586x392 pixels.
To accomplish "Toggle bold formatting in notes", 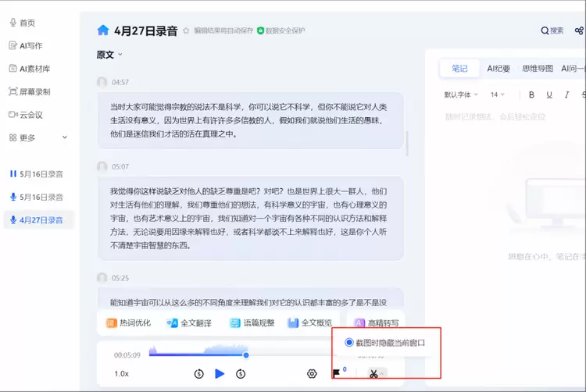I will [531, 94].
